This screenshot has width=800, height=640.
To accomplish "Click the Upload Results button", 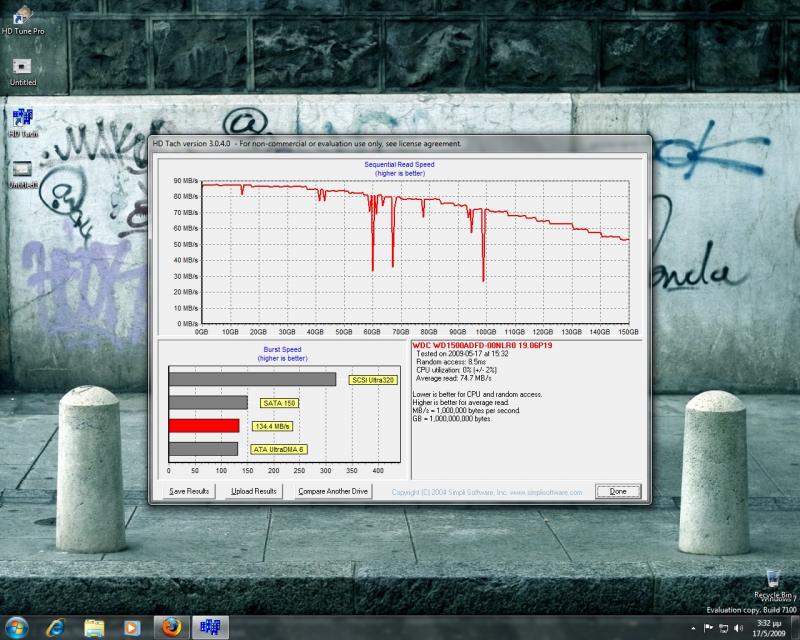I will 254,491.
